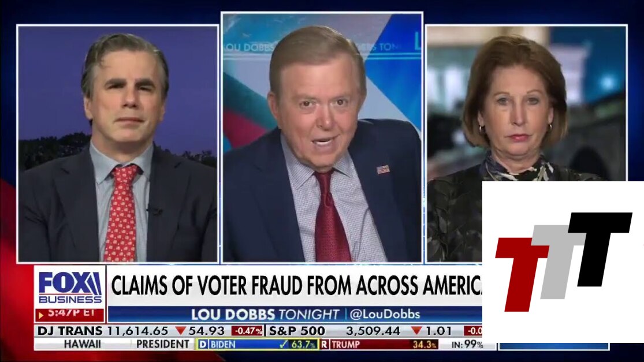Click the American flag lapel pin
644x362 pixels.
click(x=383, y=169)
